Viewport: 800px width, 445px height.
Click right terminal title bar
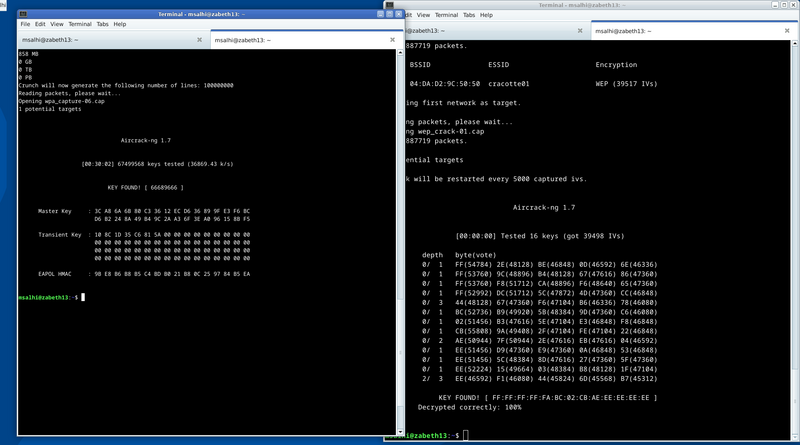tap(582, 5)
